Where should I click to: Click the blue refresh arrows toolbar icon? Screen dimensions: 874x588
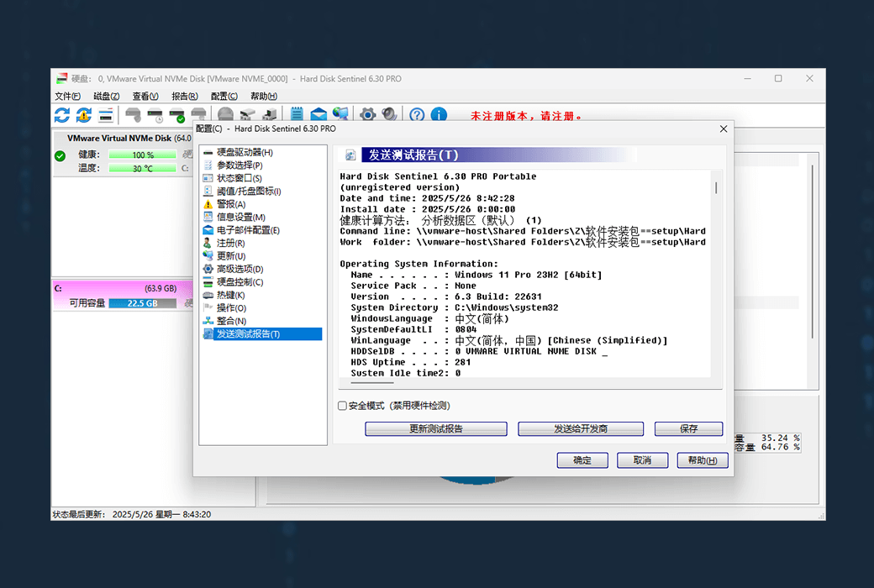[62, 115]
